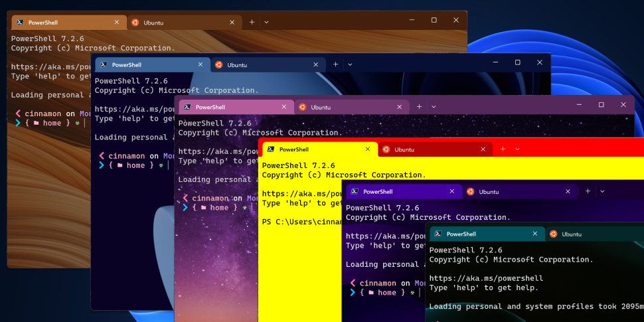Click 'PS C:\Users\cinnam' prompt in yellow window

(x=302, y=222)
